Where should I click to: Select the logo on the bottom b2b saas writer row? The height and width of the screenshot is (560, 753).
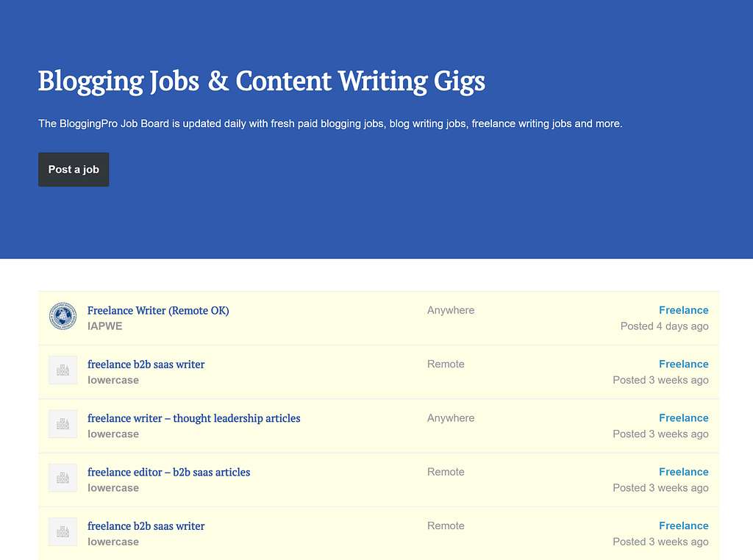click(x=63, y=531)
